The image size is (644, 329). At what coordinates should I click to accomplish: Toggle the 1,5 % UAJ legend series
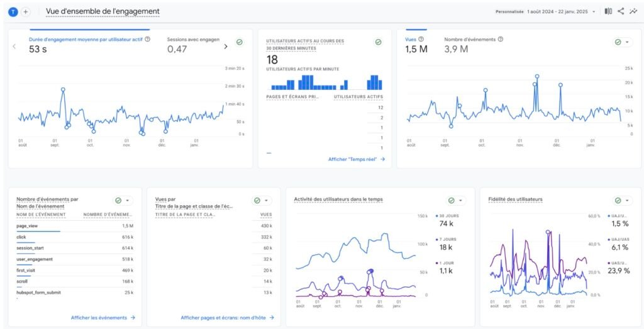pyautogui.click(x=618, y=220)
